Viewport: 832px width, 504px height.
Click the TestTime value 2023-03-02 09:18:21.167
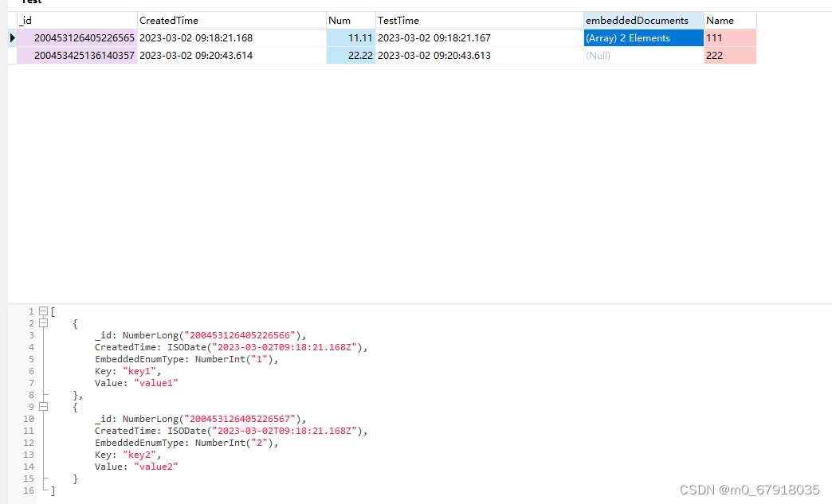click(434, 37)
